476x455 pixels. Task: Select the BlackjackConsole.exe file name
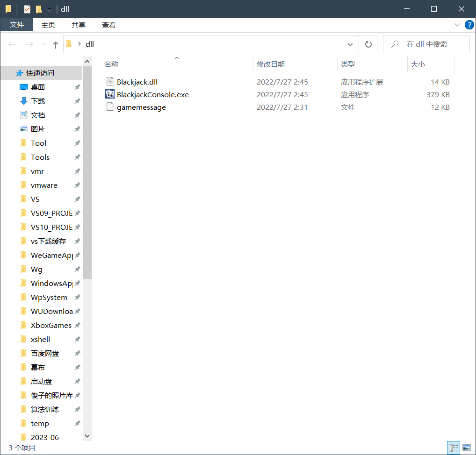(153, 95)
